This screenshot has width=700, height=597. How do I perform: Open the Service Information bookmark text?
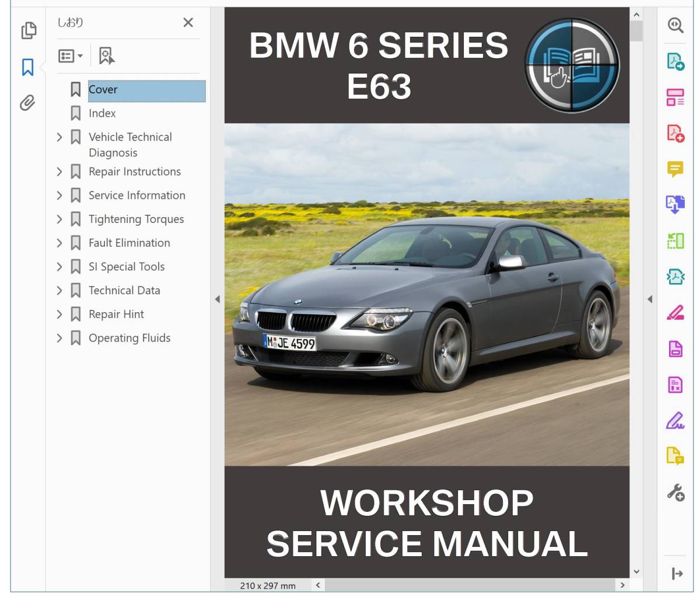137,195
